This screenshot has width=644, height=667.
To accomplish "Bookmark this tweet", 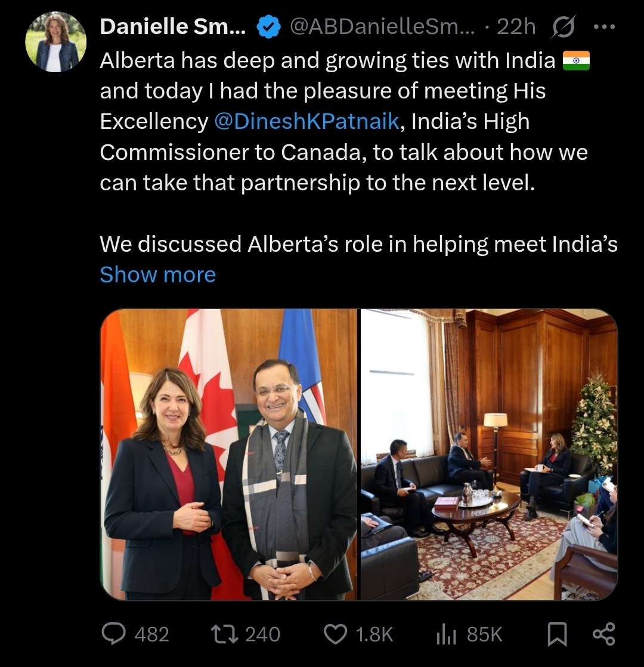I will 557,634.
